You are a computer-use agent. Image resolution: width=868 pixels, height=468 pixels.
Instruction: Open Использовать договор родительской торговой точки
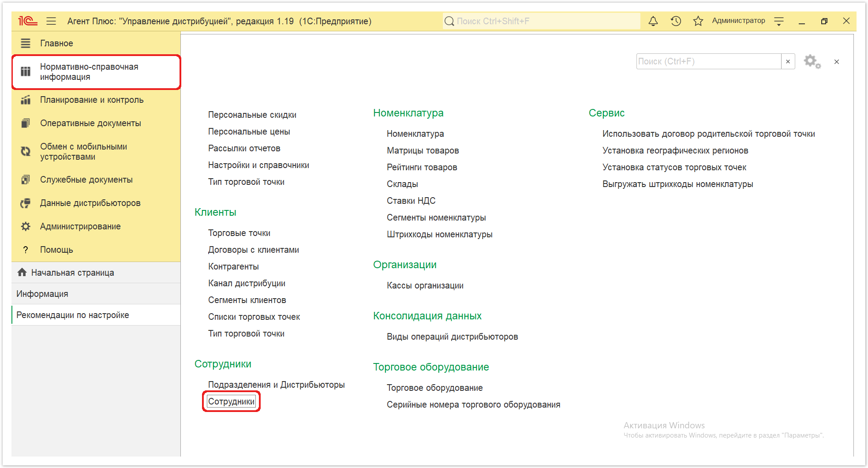click(709, 134)
